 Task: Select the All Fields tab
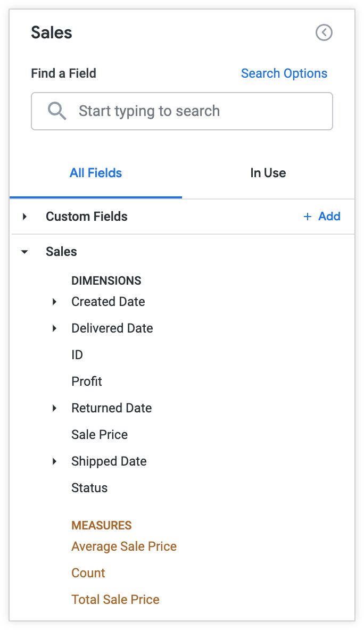point(96,172)
